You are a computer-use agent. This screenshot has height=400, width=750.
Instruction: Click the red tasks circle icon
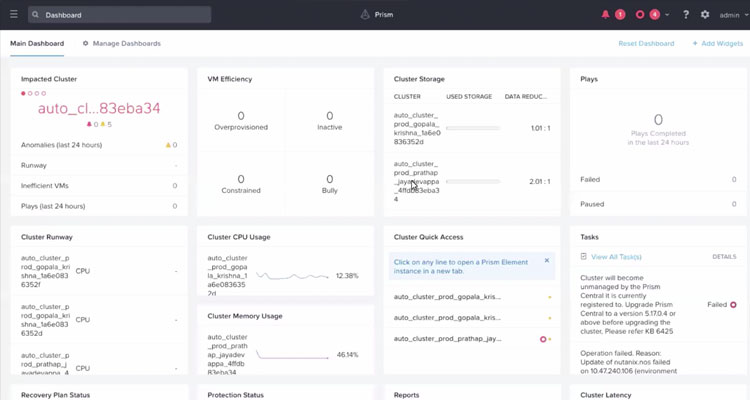click(641, 15)
